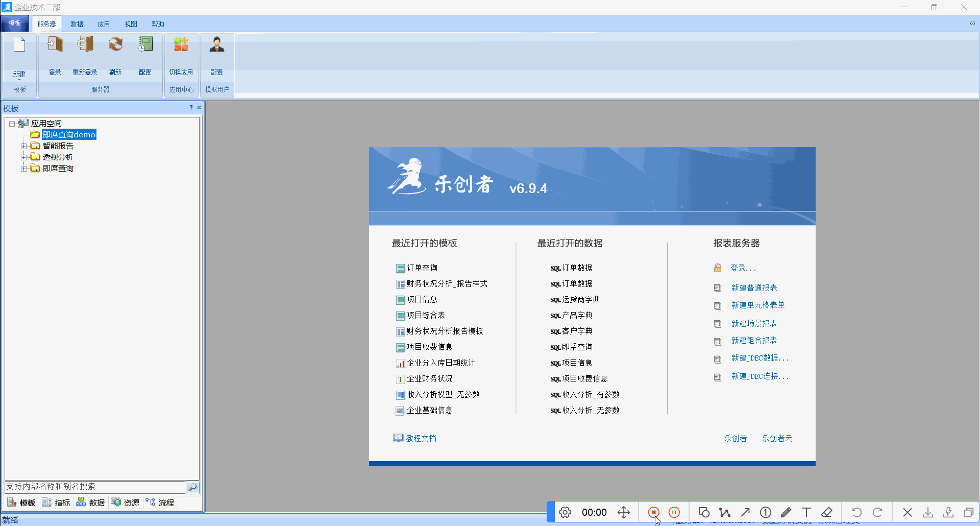Screen dimensions: 980x526
Task: Open the 切换应用 switch application icon
Action: coord(181,45)
